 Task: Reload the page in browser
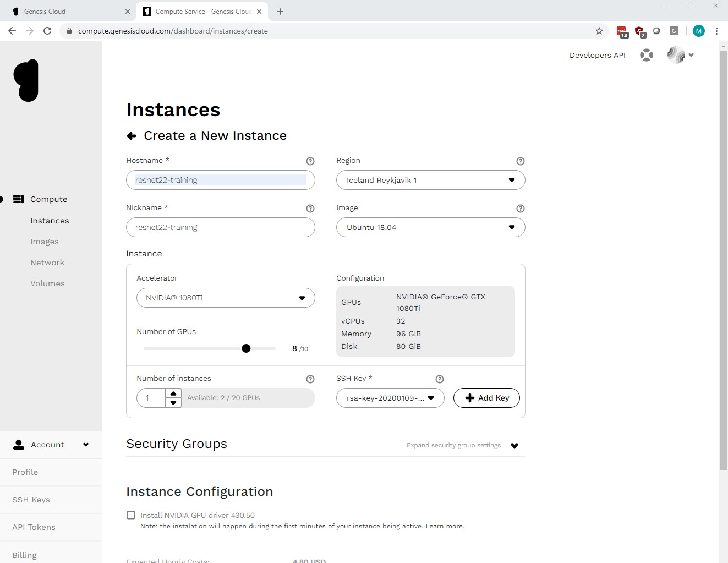(x=47, y=31)
